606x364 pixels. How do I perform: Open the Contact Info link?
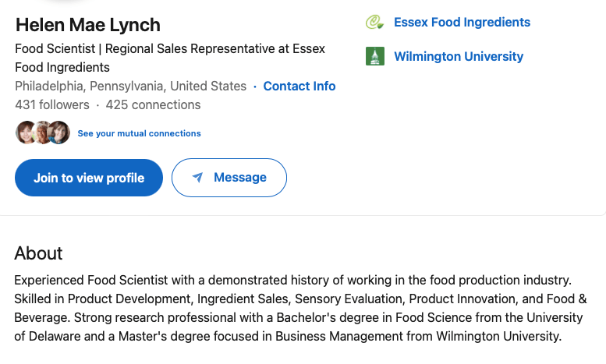click(299, 87)
